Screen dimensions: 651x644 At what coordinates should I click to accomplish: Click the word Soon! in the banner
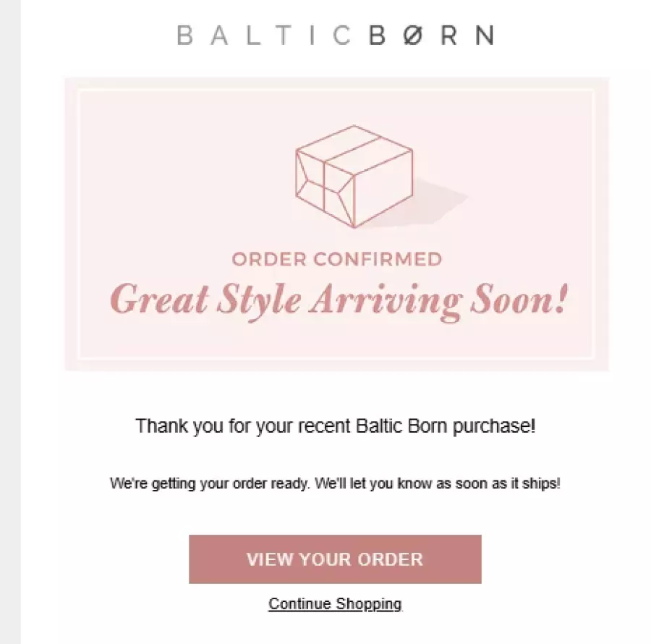pyautogui.click(x=519, y=298)
